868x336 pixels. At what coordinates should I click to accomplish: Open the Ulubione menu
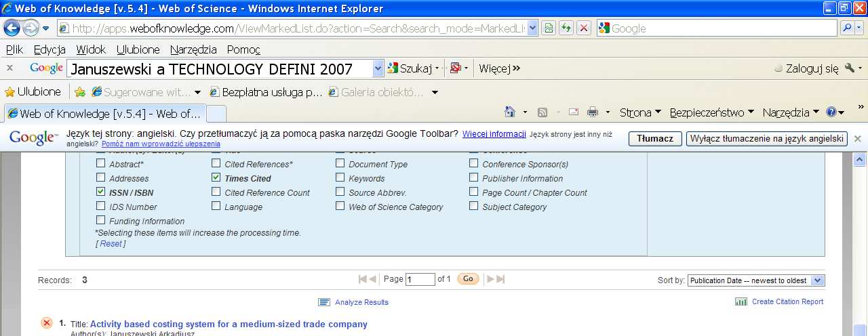138,49
